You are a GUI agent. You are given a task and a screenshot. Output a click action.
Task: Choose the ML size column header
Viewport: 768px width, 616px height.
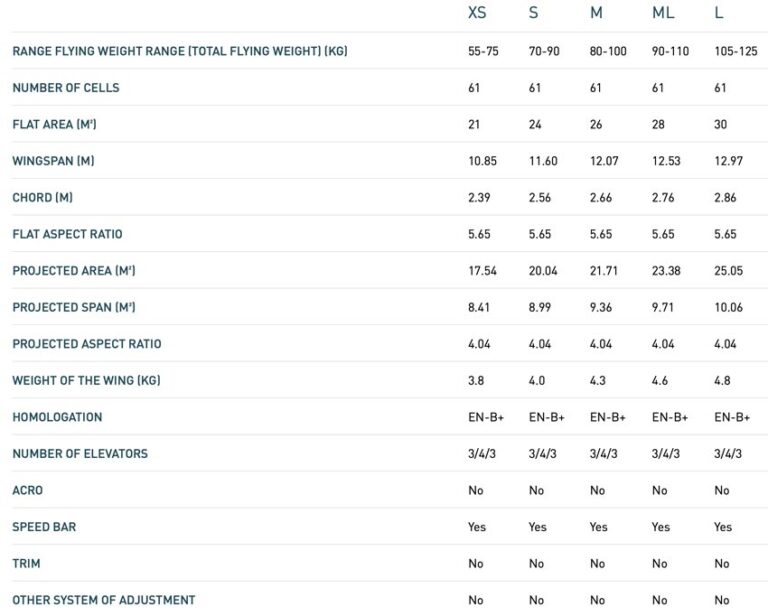[x=663, y=13]
